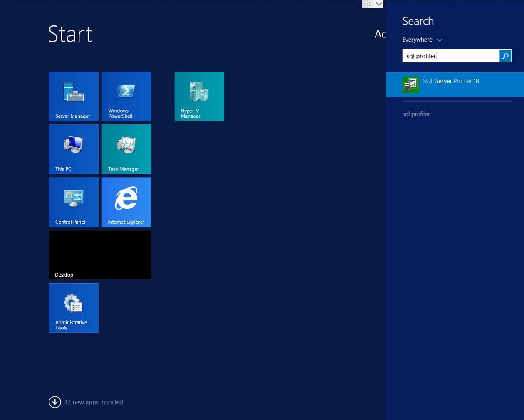Click the grid icon in the top bar
Image resolution: width=524 pixels, height=420 pixels.
pos(365,4)
